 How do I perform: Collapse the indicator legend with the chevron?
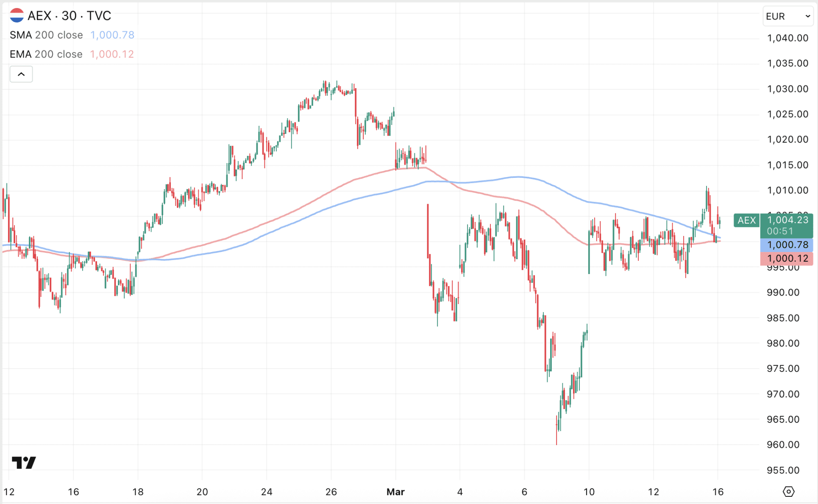click(x=21, y=75)
